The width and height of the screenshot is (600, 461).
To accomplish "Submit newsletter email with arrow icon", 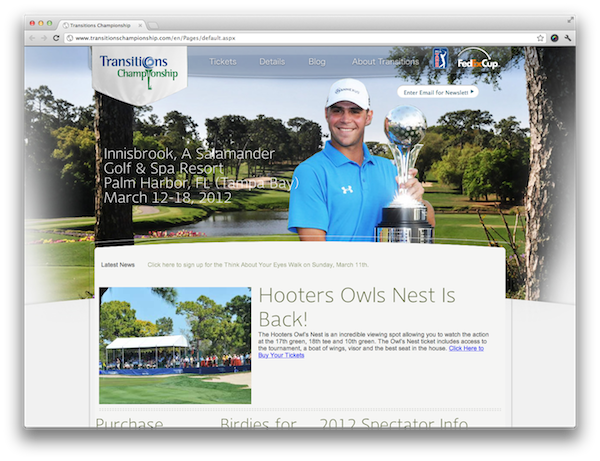I will point(472,91).
